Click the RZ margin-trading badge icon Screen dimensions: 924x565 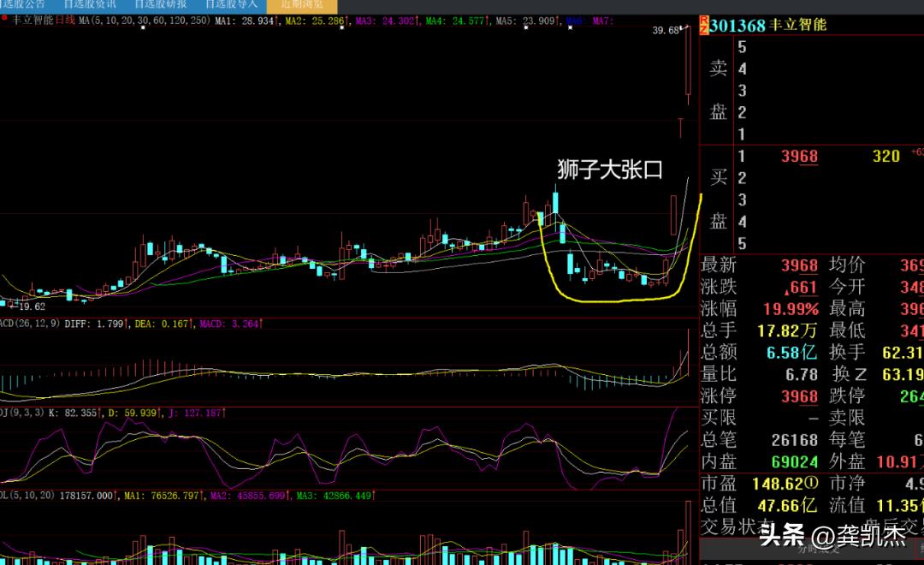click(703, 26)
